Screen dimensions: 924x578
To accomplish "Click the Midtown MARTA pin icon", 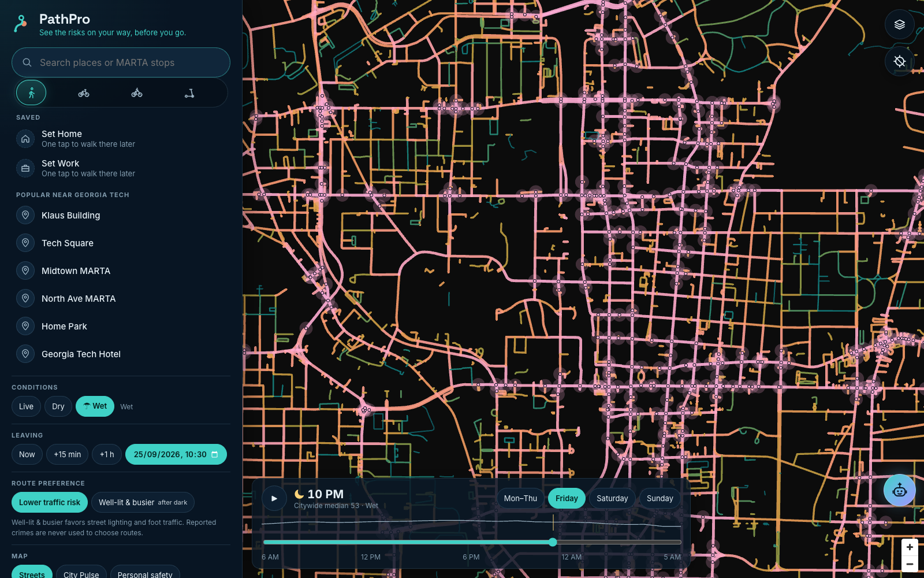I will click(x=25, y=271).
